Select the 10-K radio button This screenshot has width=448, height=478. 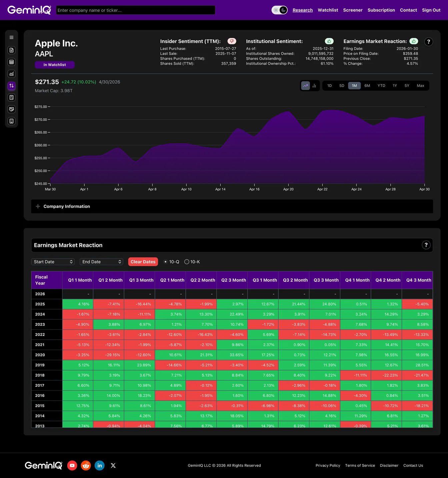[187, 262]
